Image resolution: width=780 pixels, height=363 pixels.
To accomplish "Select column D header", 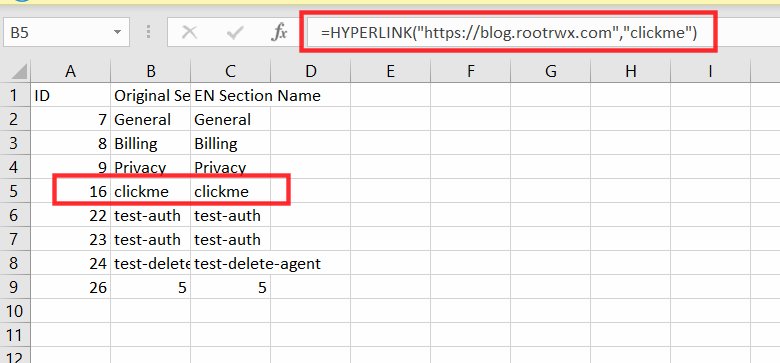I will click(310, 72).
